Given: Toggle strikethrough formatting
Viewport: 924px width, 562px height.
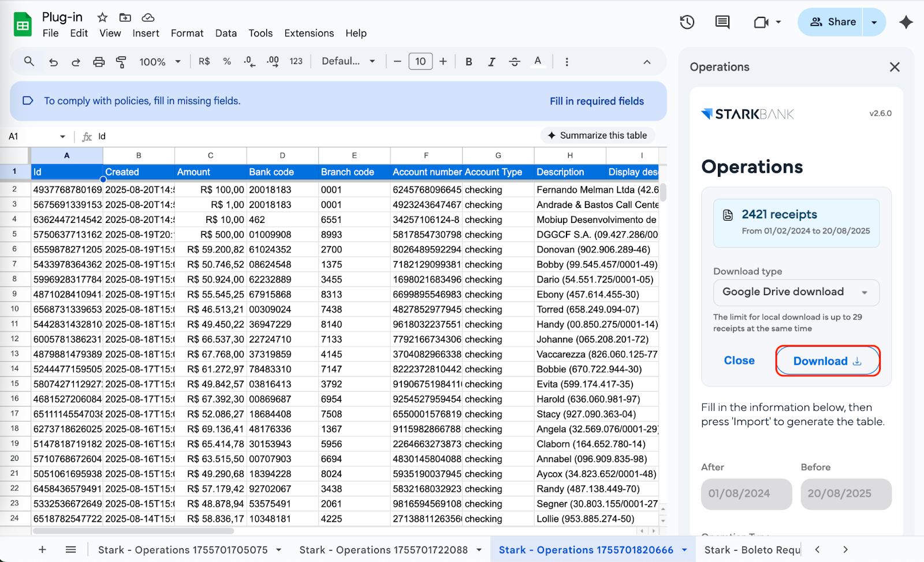Looking at the screenshot, I should [x=515, y=62].
